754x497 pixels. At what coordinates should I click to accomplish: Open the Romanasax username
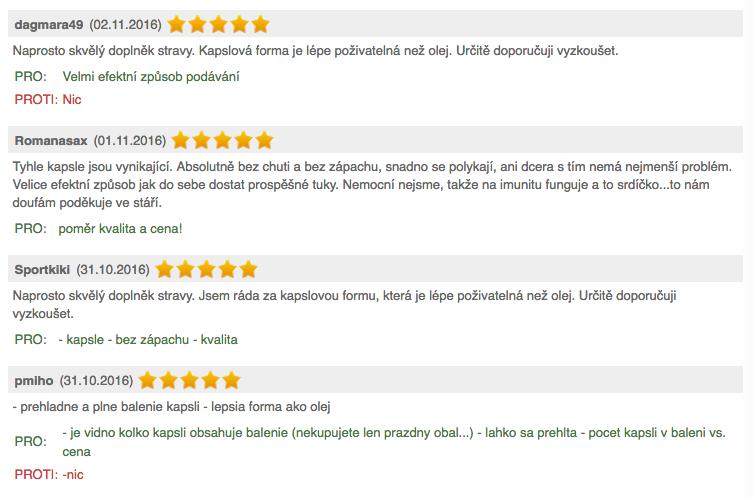pos(51,141)
